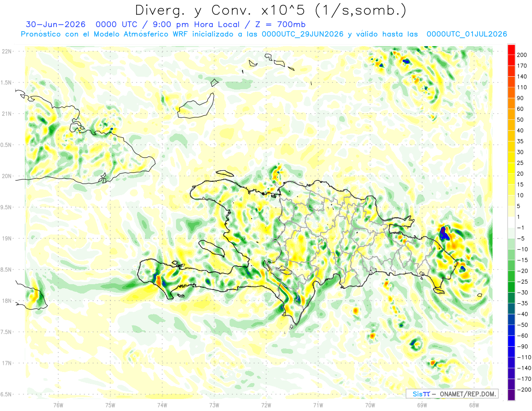532x411 pixels.
Task: Click the '-50' color scale value
Action: [x=522, y=325]
